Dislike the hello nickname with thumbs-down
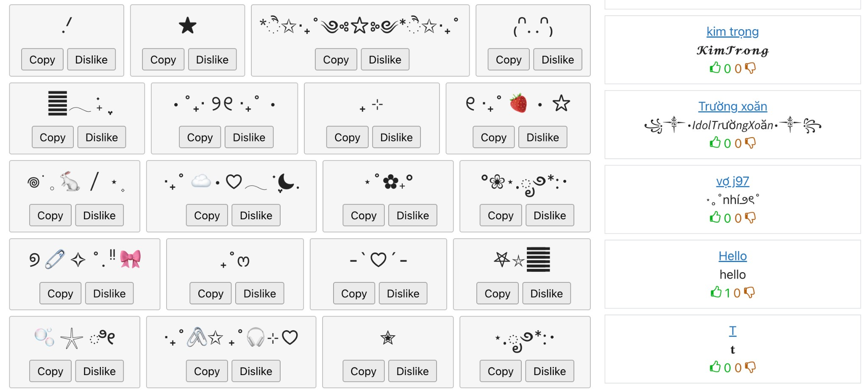The image size is (868, 392). click(749, 292)
